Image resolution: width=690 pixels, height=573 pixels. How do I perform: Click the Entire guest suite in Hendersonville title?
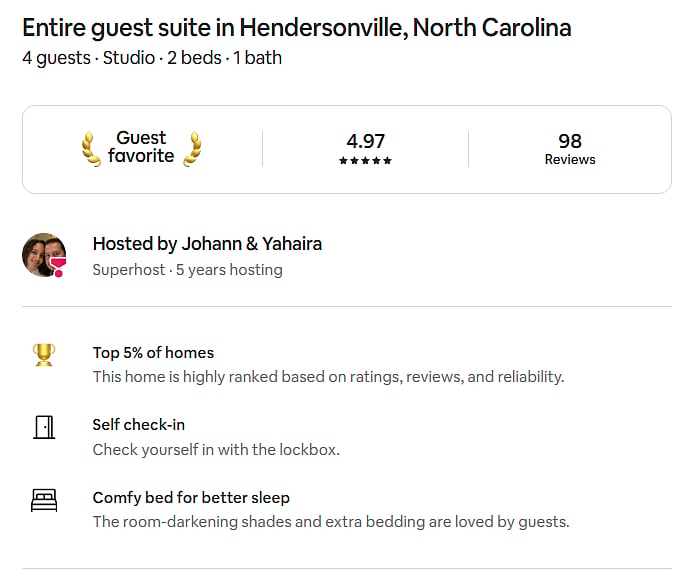tap(297, 28)
